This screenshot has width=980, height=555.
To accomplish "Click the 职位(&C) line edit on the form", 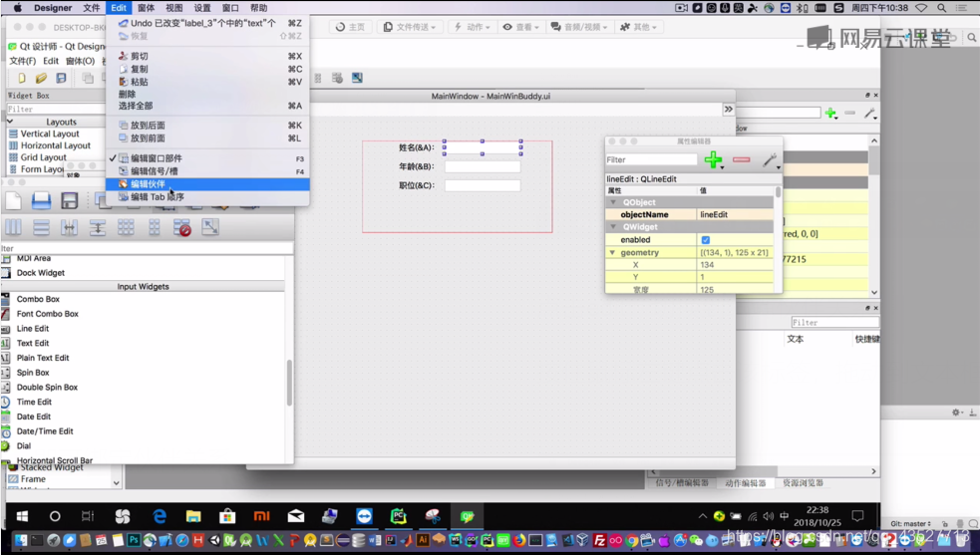I will point(483,185).
